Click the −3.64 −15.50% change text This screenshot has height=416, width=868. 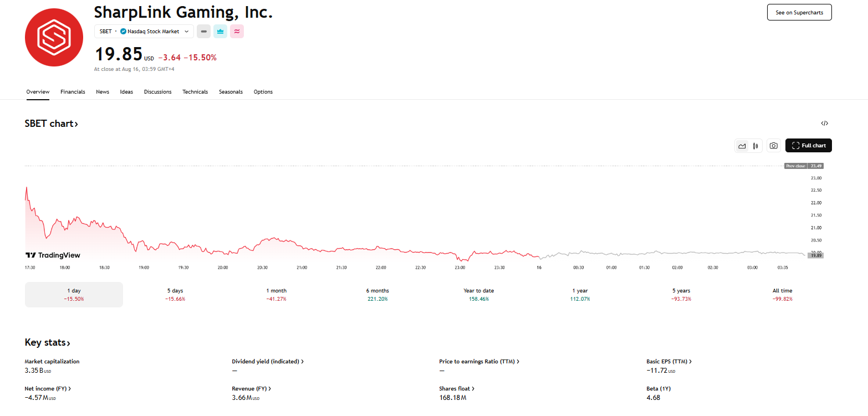(x=187, y=57)
